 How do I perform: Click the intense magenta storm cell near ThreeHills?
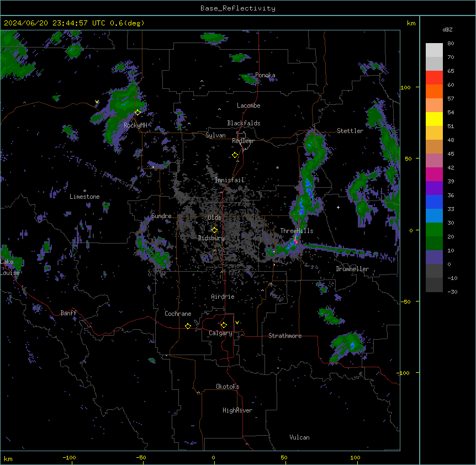[295, 241]
